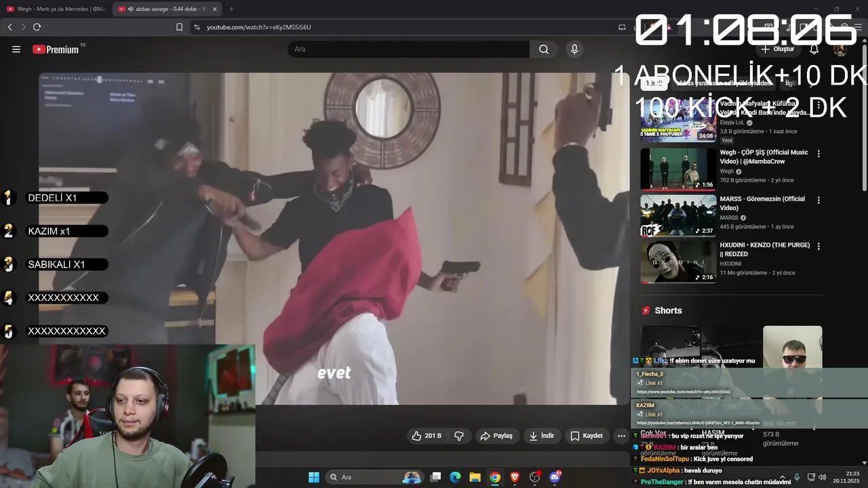Click '3,8 B görüntüleme • 1 saat önce' text
This screenshot has height=488, width=868.
point(758,131)
